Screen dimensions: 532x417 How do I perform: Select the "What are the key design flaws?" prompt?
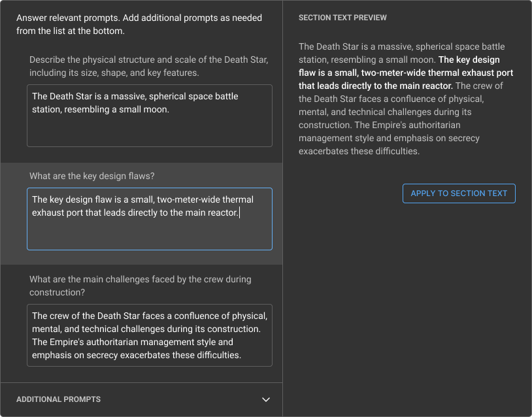click(x=92, y=176)
